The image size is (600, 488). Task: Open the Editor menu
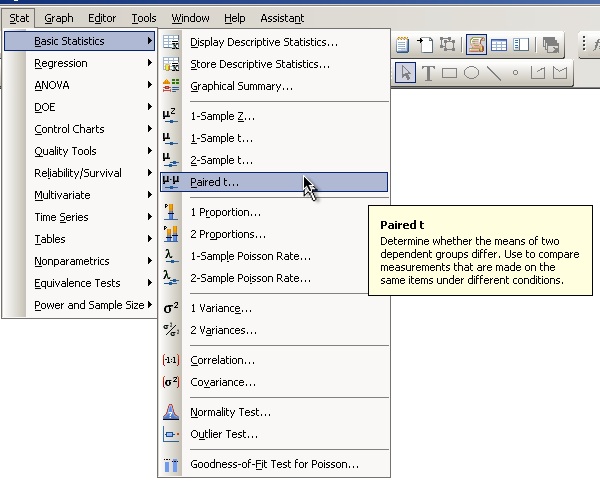102,18
